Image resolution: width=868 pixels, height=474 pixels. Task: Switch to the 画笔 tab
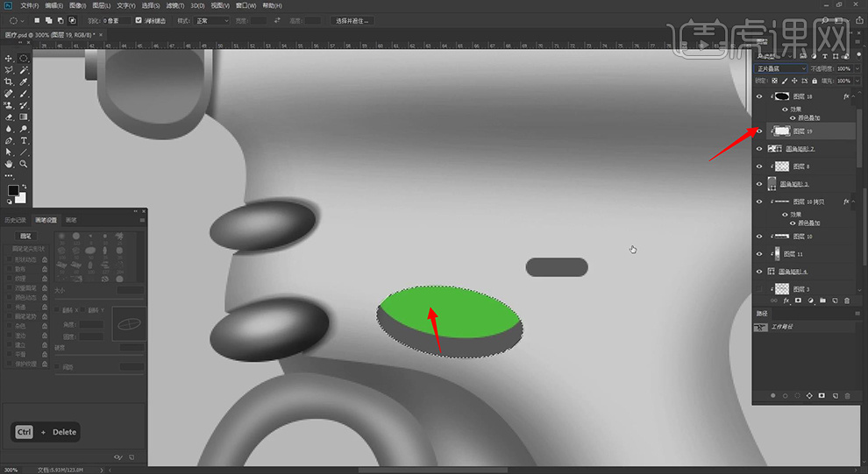[x=71, y=220]
